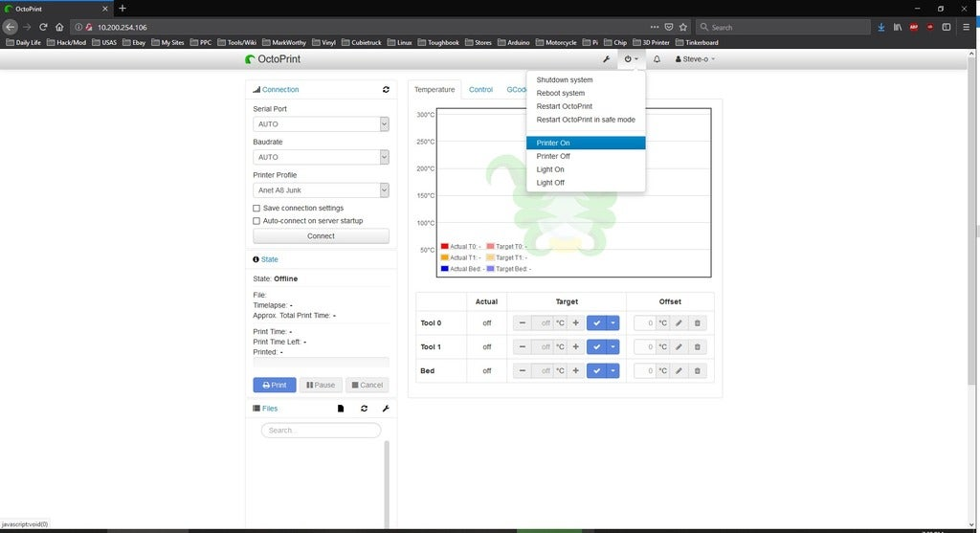Confirm Bed target temperature checkmark
The width and height of the screenshot is (980, 533).
tap(597, 370)
